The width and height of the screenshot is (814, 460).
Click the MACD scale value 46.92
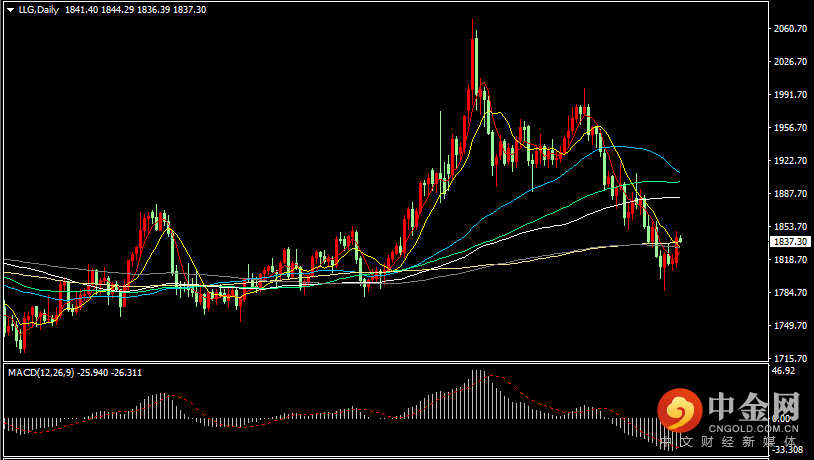pos(783,371)
